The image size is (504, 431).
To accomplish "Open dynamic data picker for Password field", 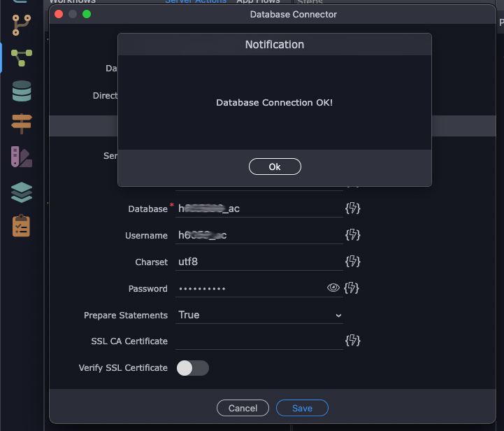I will (352, 288).
